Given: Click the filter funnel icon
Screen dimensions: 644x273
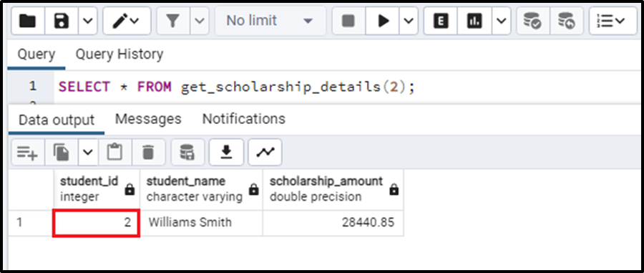Looking at the screenshot, I should click(x=173, y=21).
